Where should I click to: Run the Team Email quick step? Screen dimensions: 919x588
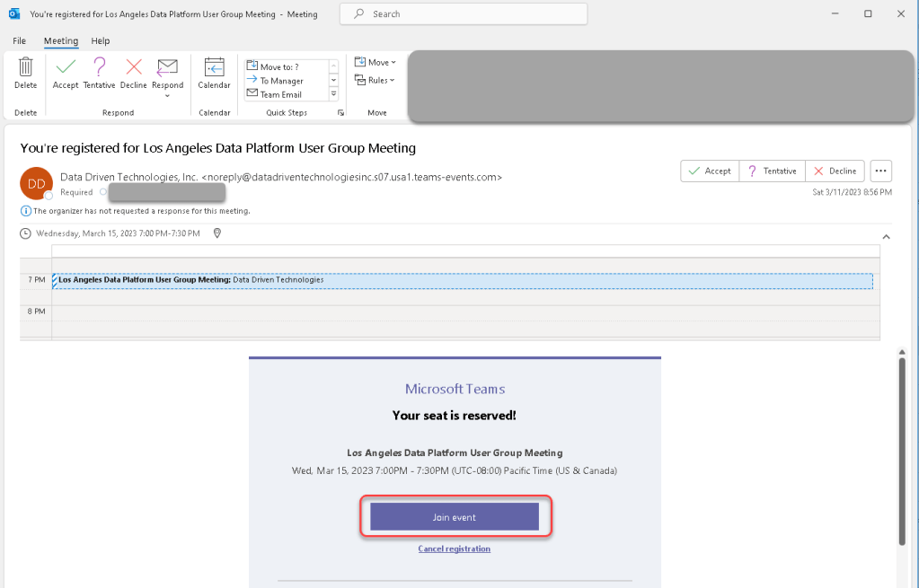[x=280, y=94]
